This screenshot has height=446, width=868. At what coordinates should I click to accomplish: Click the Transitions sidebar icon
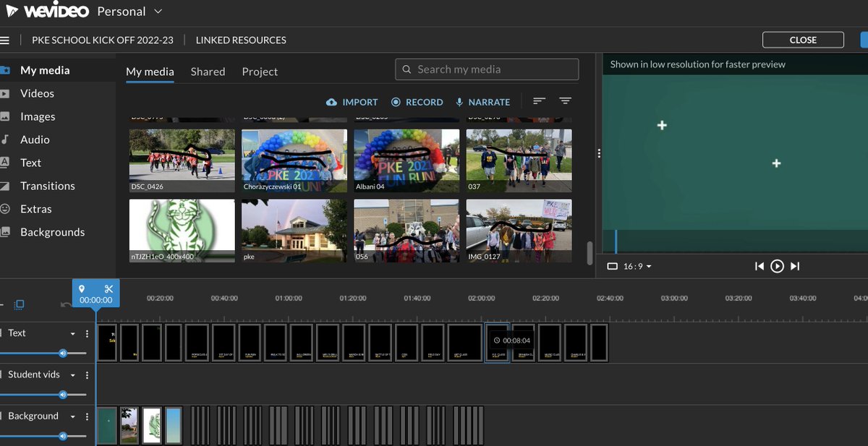pos(5,186)
